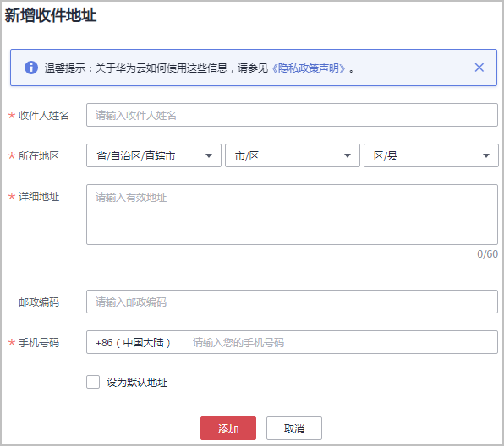Viewport: 504px width, 446px height.
Task: Click the red 添加 add button
Action: point(228,428)
